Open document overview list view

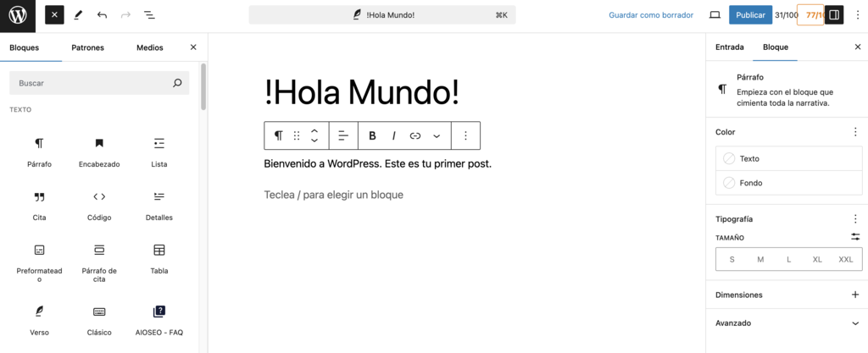click(x=149, y=15)
